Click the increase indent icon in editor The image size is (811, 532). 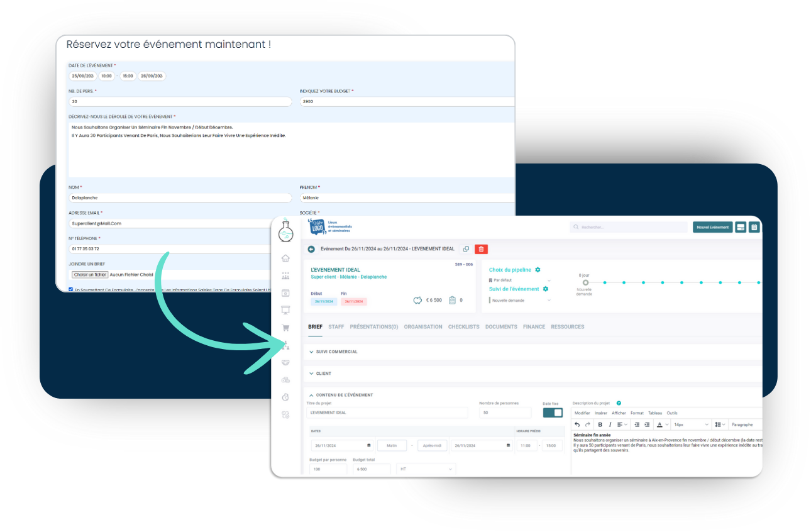click(646, 424)
